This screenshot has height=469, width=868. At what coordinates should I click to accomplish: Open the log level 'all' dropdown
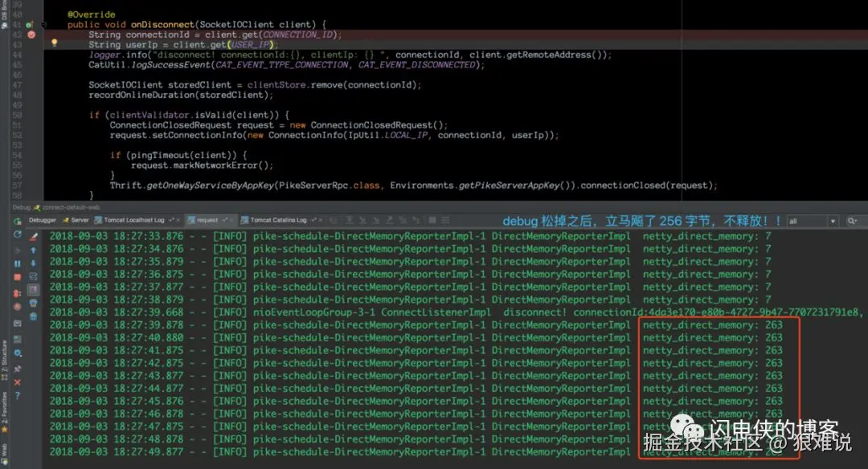point(812,221)
